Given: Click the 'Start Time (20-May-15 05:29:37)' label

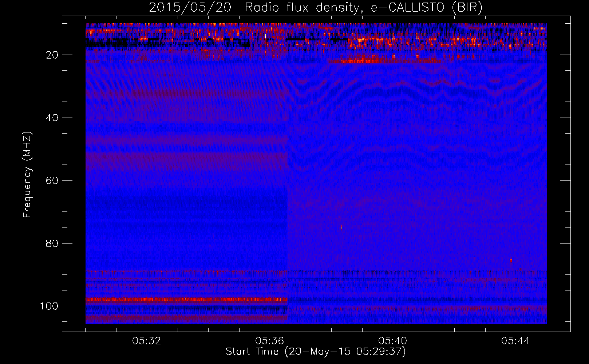Looking at the screenshot, I should (x=316, y=352).
